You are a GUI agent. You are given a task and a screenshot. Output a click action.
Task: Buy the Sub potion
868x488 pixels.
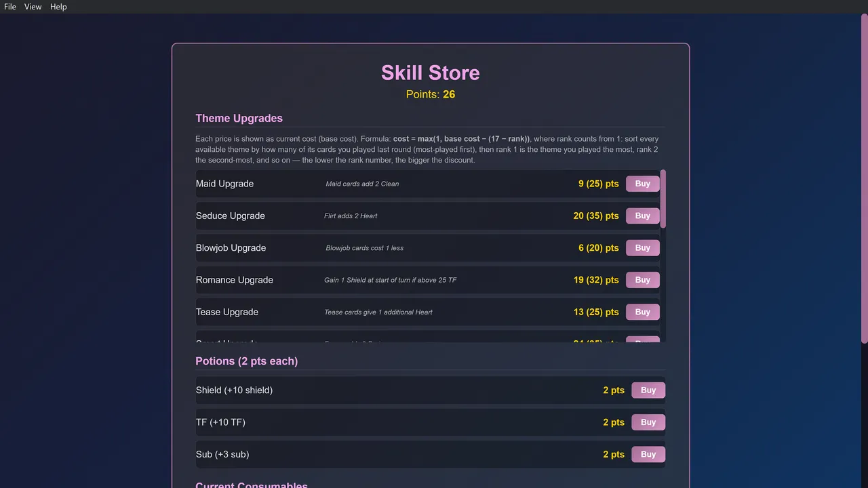click(648, 454)
